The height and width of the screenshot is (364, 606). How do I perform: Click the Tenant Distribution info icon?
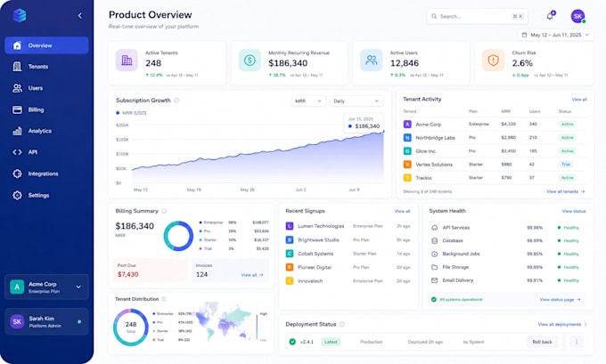pyautogui.click(x=164, y=299)
